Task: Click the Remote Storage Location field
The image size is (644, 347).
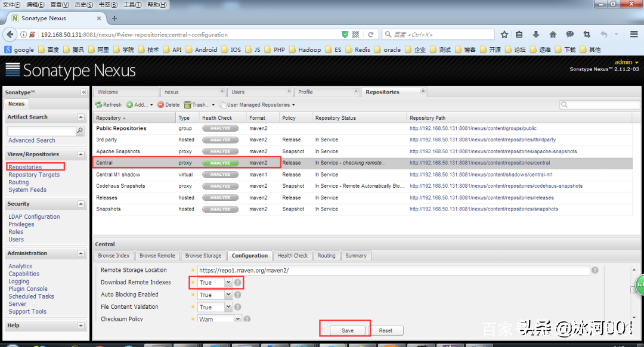Action: 394,270
